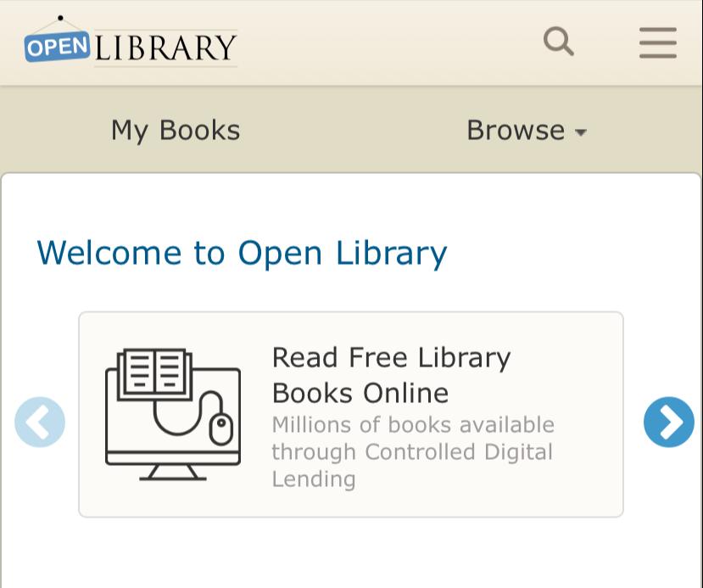The width and height of the screenshot is (703, 588).
Task: Click the LIBRARY wordmark in header
Action: click(x=165, y=48)
